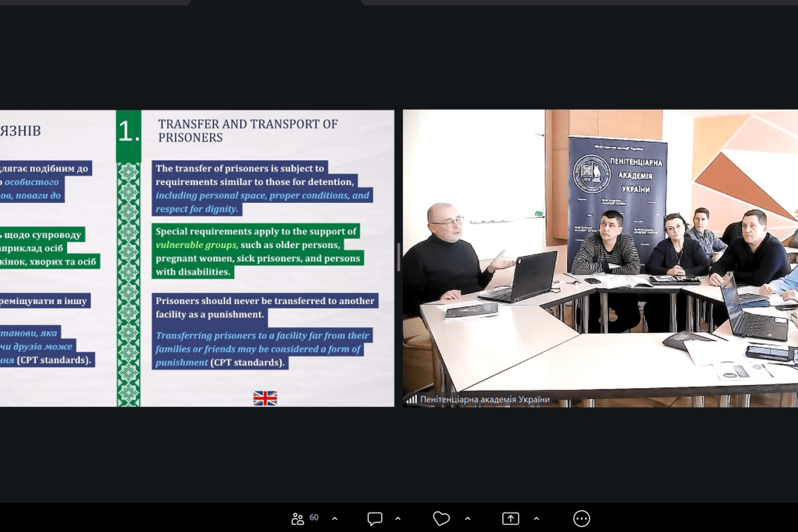Start sharing with the share screen icon
Viewport: 798px width, 532px height.
[x=510, y=519]
